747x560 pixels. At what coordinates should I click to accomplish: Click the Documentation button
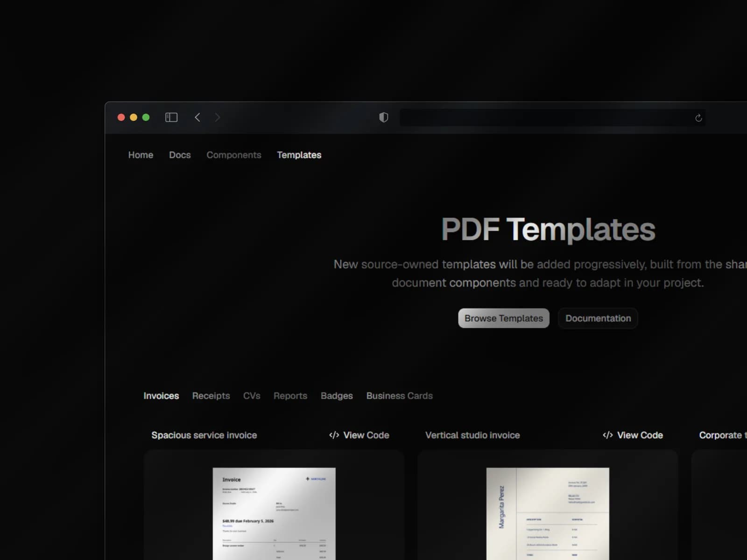pos(598,318)
